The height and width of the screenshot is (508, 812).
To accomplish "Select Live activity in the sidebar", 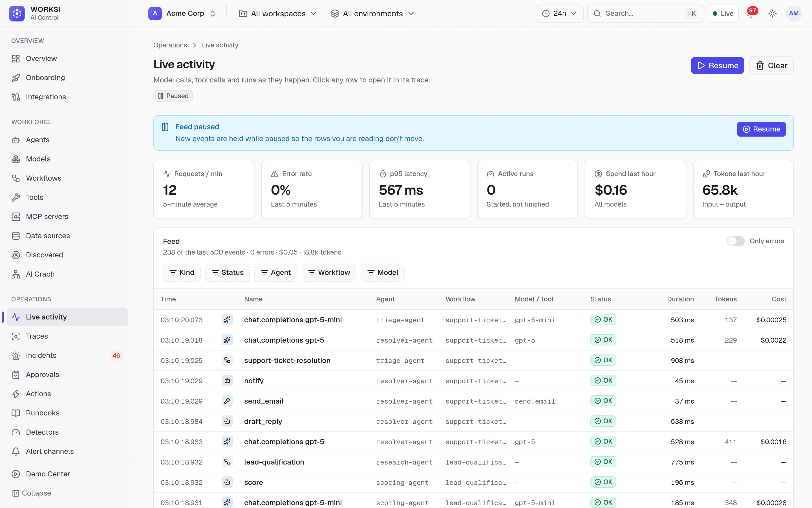I will tap(67, 317).
